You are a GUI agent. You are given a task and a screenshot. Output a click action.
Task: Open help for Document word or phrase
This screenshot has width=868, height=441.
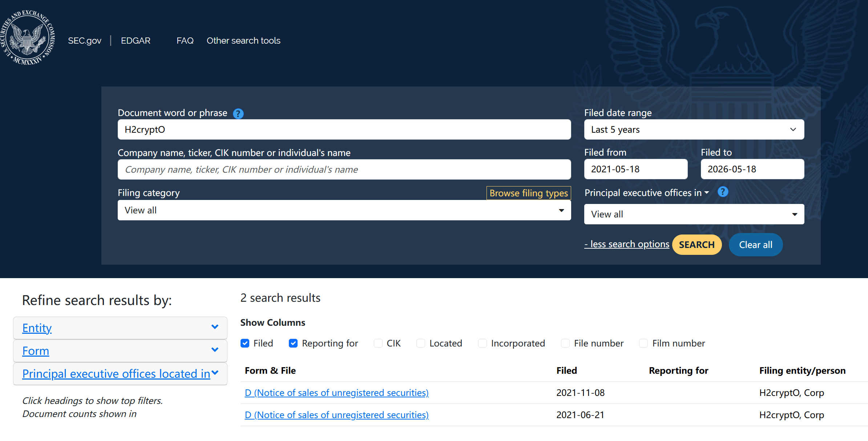[238, 113]
